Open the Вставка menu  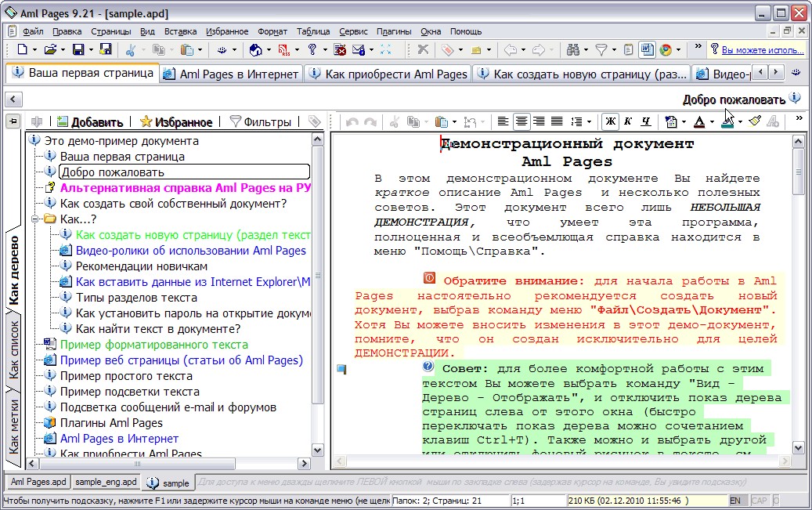tap(180, 31)
